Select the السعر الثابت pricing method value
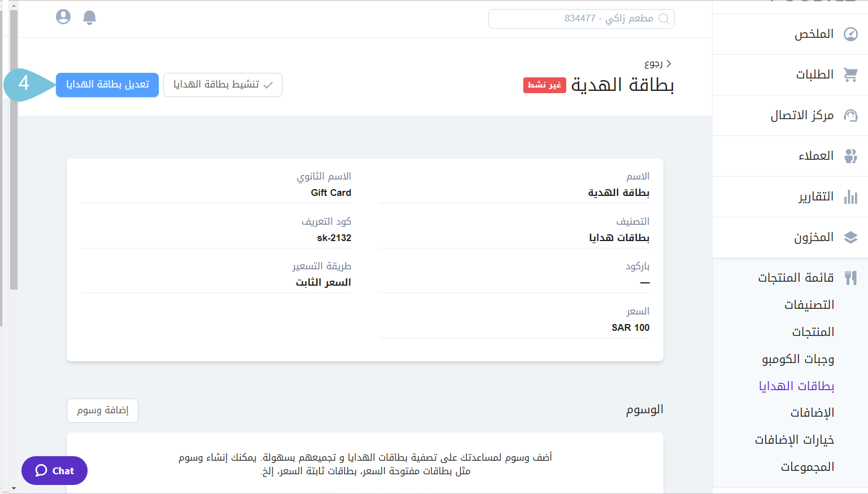Screen dimensions: 868x494 (324, 282)
